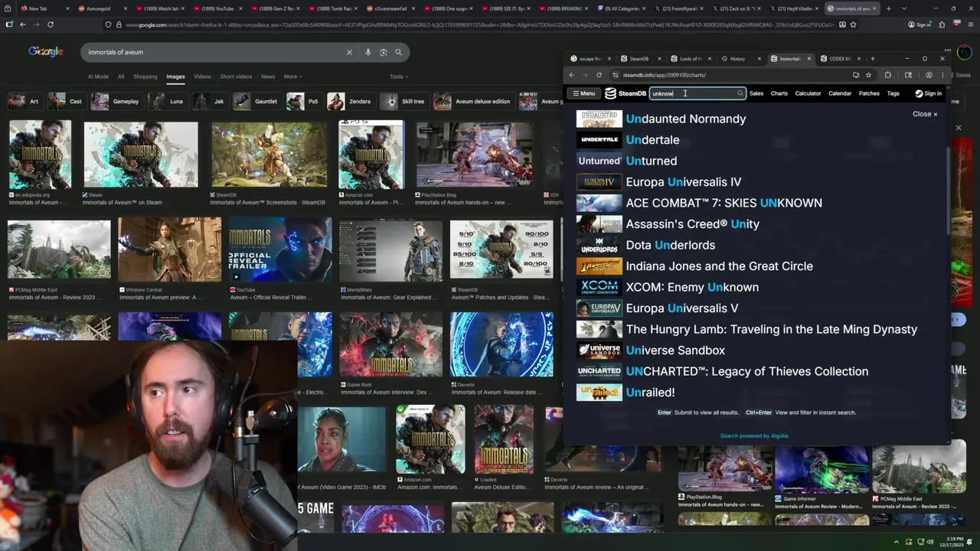The image size is (980, 551).
Task: Switch to Google 'Shopping' results tab
Action: (145, 77)
